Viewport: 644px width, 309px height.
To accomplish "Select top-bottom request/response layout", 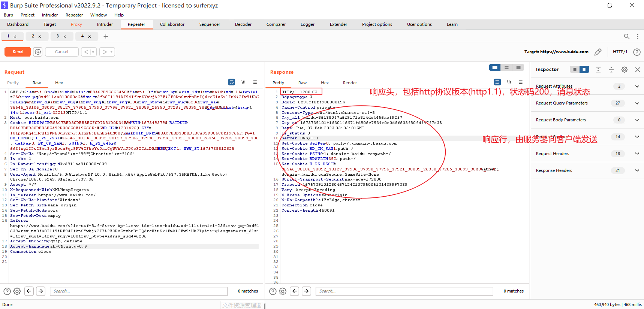I will [x=506, y=68].
